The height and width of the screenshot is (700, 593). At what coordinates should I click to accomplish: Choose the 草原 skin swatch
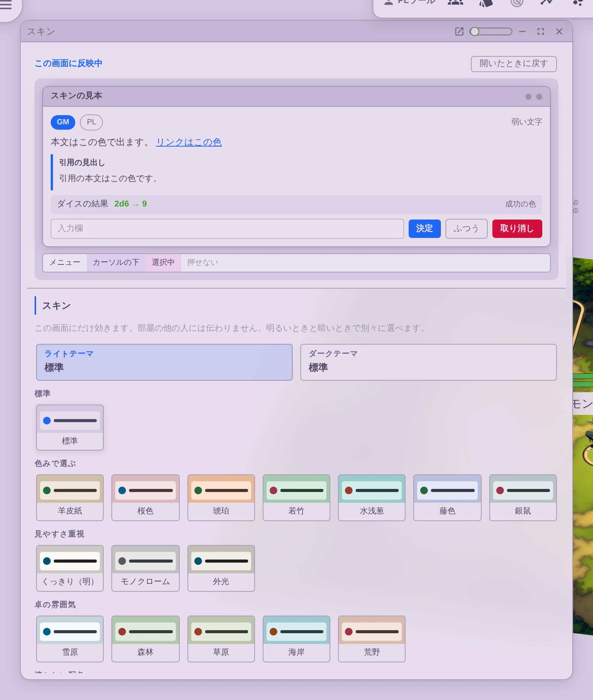pyautogui.click(x=221, y=639)
